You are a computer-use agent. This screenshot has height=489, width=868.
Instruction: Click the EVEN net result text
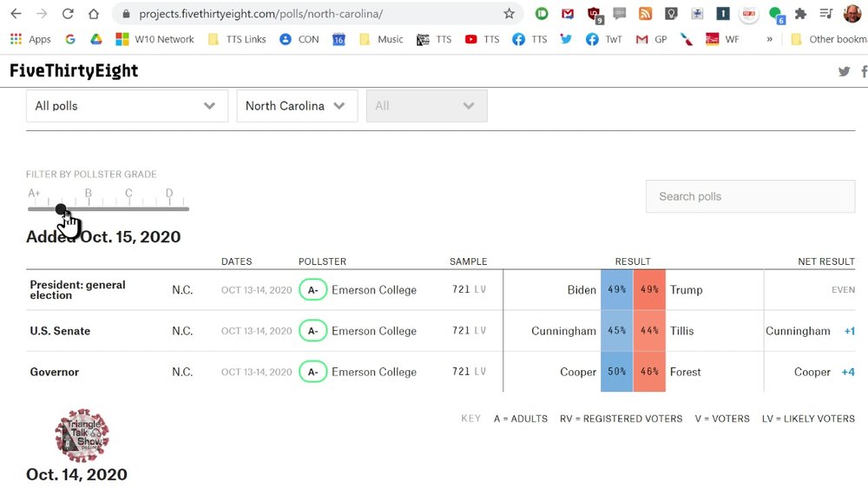pyautogui.click(x=843, y=289)
